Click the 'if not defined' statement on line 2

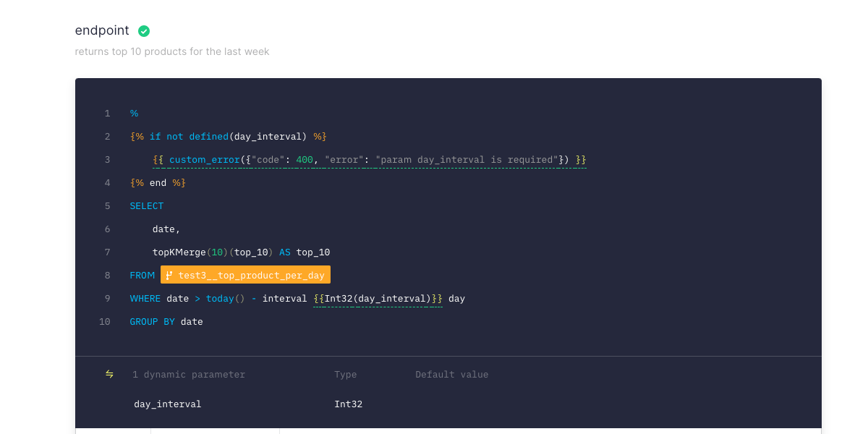click(x=188, y=137)
